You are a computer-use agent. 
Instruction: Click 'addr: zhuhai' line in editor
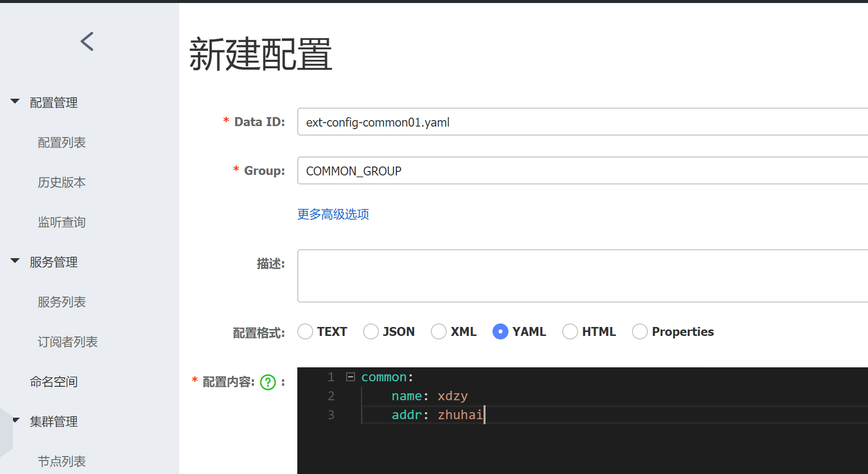pyautogui.click(x=437, y=415)
